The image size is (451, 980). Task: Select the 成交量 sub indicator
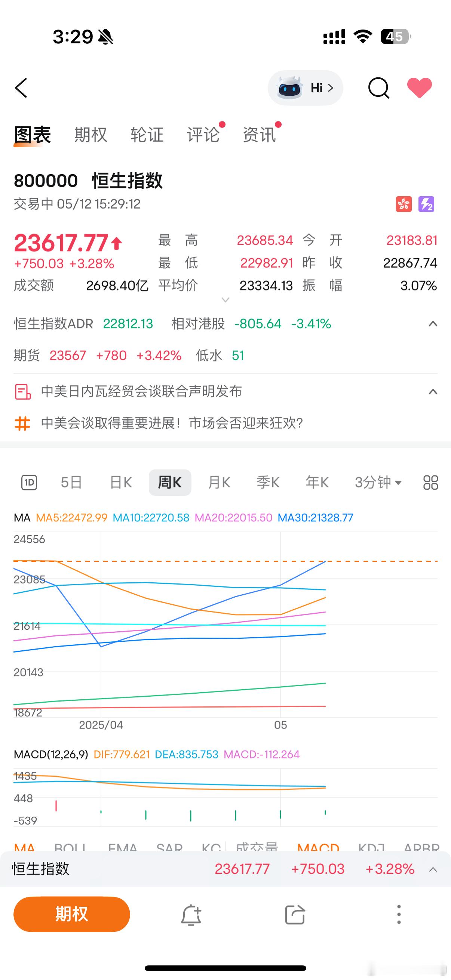point(257,847)
